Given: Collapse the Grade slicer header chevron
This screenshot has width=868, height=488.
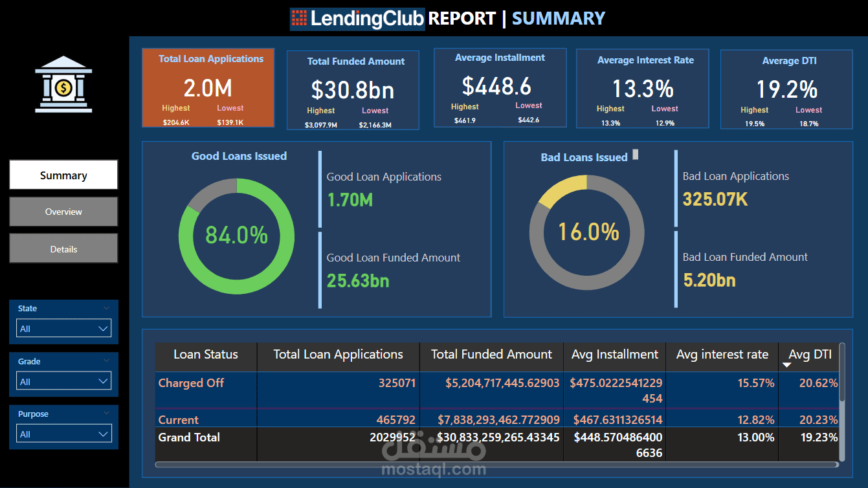Looking at the screenshot, I should pyautogui.click(x=106, y=360).
